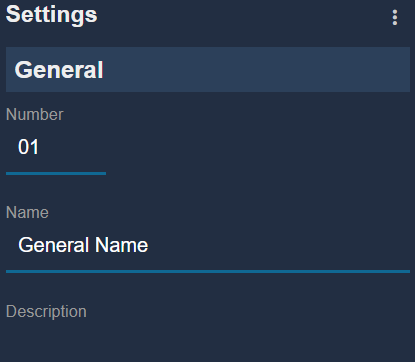This screenshot has height=362, width=415.
Task: Collapse the General section header
Action: pyautogui.click(x=208, y=69)
